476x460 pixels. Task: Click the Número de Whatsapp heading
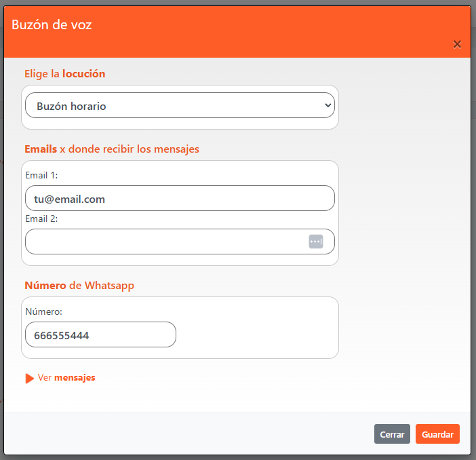tap(79, 286)
